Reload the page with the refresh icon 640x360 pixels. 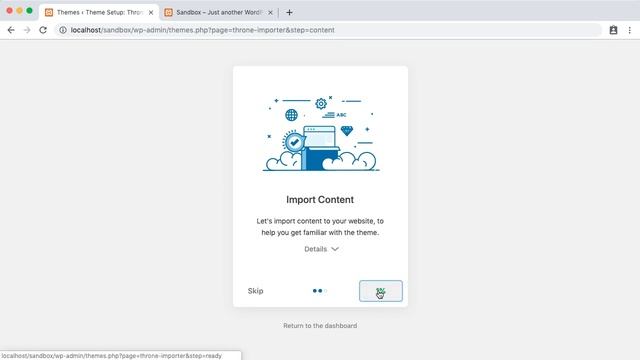[x=43, y=30]
